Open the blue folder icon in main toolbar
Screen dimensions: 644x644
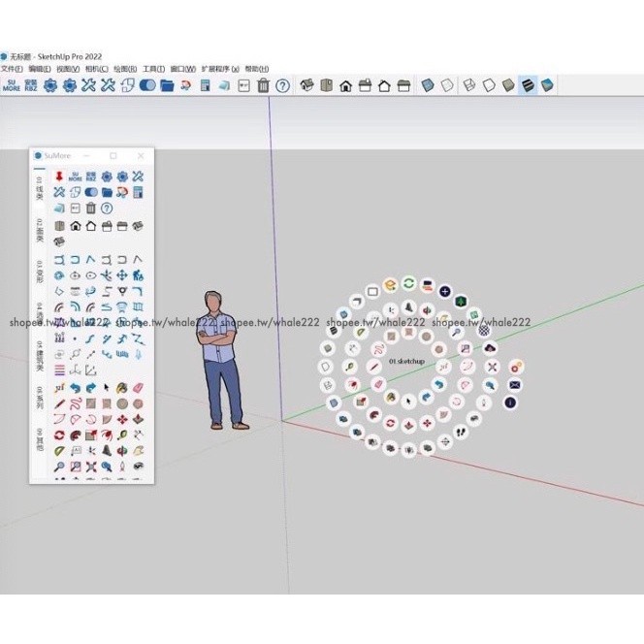pos(167,85)
